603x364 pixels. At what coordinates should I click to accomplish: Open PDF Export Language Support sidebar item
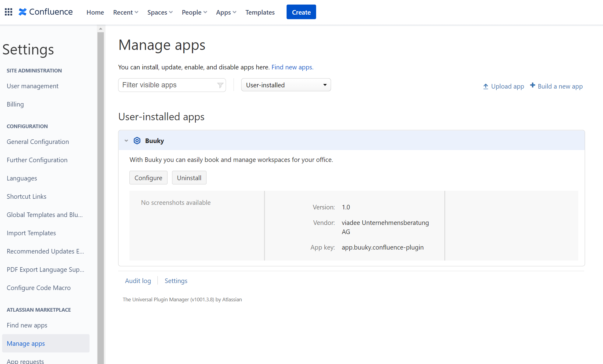tap(46, 270)
